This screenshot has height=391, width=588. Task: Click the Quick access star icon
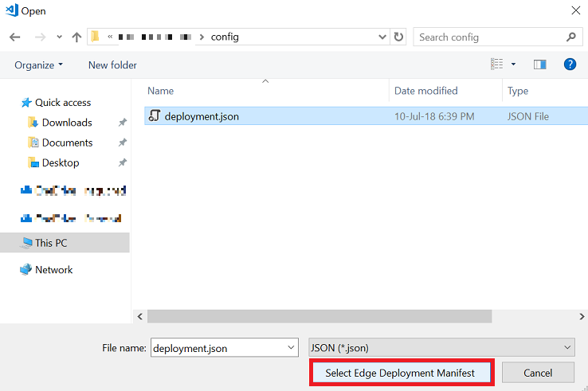click(x=26, y=103)
